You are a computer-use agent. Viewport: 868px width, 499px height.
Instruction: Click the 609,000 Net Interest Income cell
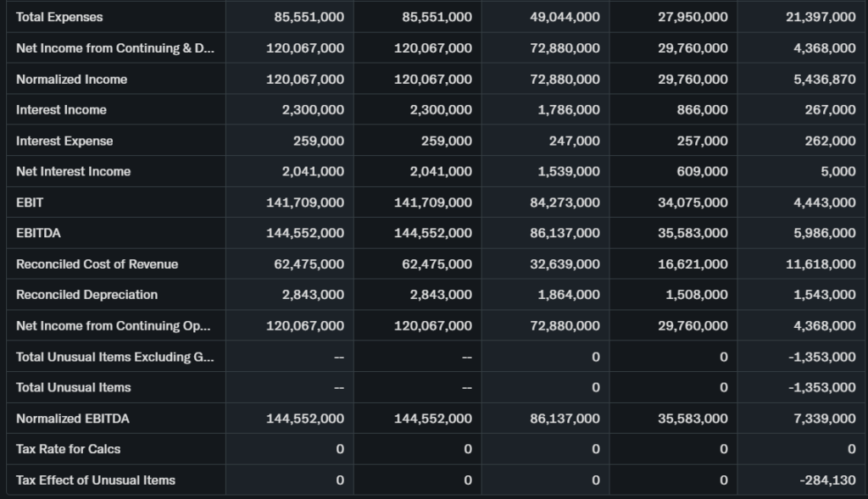coord(702,171)
